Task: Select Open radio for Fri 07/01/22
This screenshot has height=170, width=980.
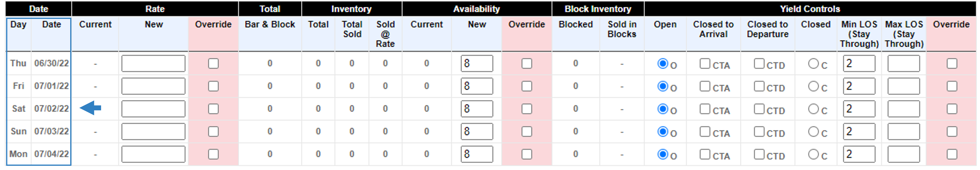Action: coord(663,86)
